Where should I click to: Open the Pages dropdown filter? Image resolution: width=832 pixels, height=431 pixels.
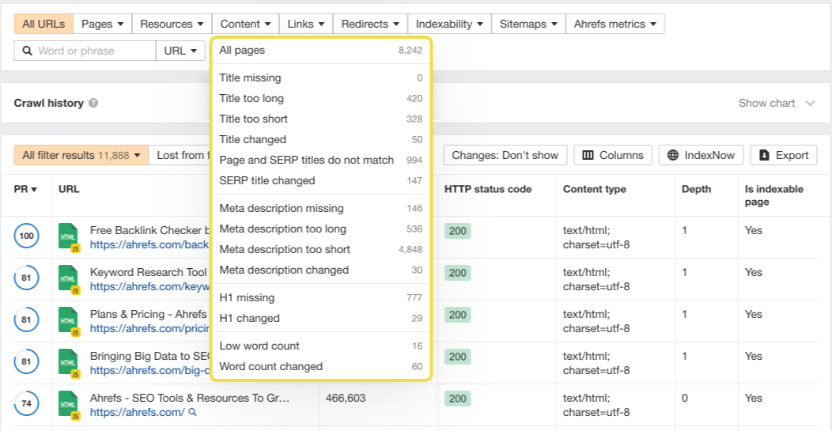[102, 24]
